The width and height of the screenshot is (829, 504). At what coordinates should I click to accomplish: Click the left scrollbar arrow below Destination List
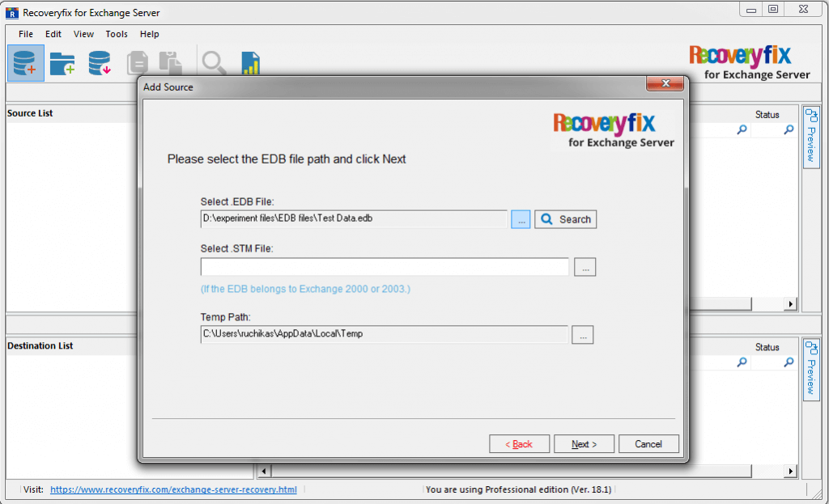[263, 470]
